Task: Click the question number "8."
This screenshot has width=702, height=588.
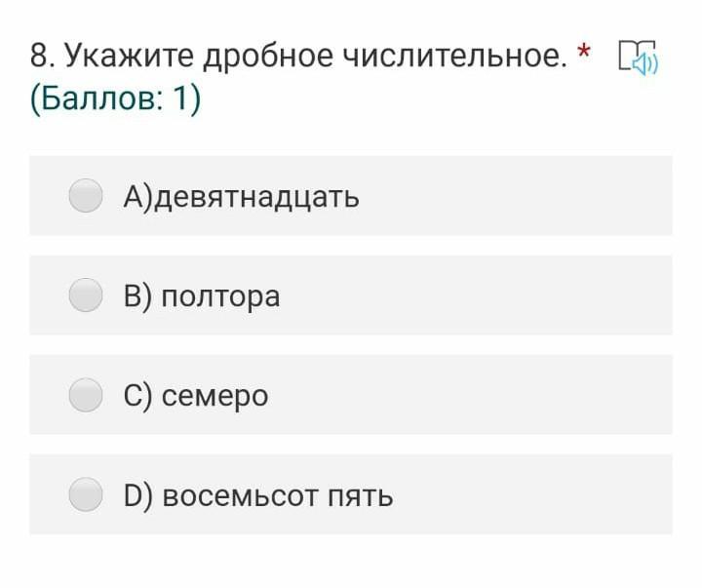Action: coord(43,57)
